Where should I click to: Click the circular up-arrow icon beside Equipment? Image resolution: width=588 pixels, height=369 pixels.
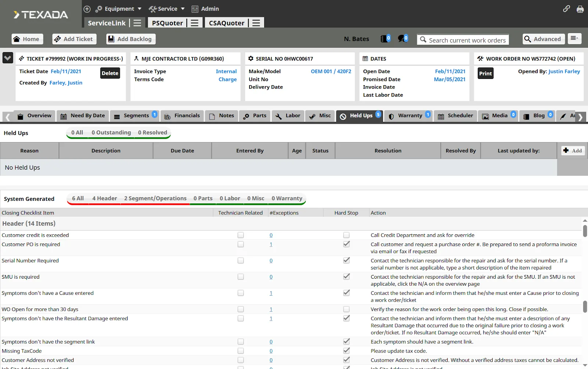[87, 9]
